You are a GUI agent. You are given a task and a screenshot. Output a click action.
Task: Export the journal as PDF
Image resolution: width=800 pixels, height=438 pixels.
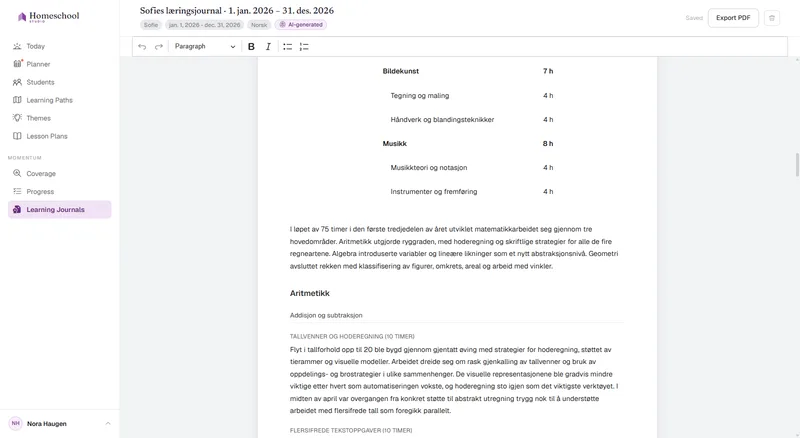click(733, 18)
